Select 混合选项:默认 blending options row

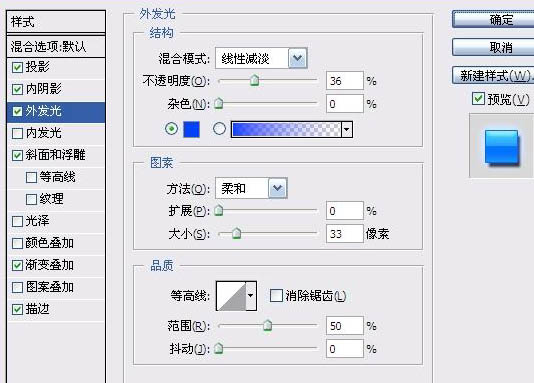coord(56,46)
